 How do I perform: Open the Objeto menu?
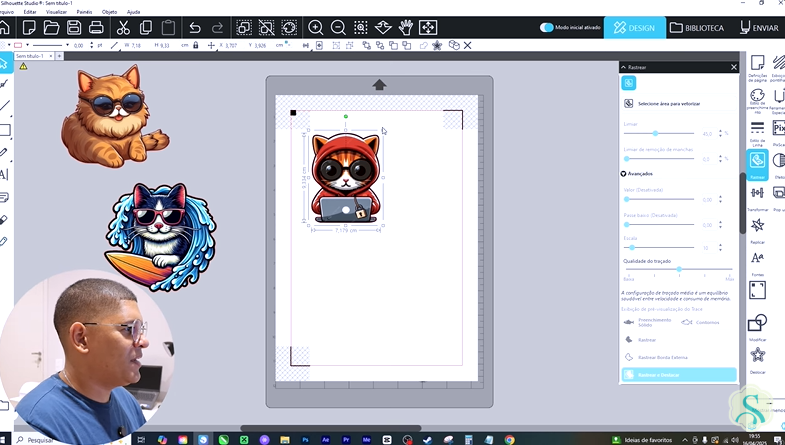point(109,12)
